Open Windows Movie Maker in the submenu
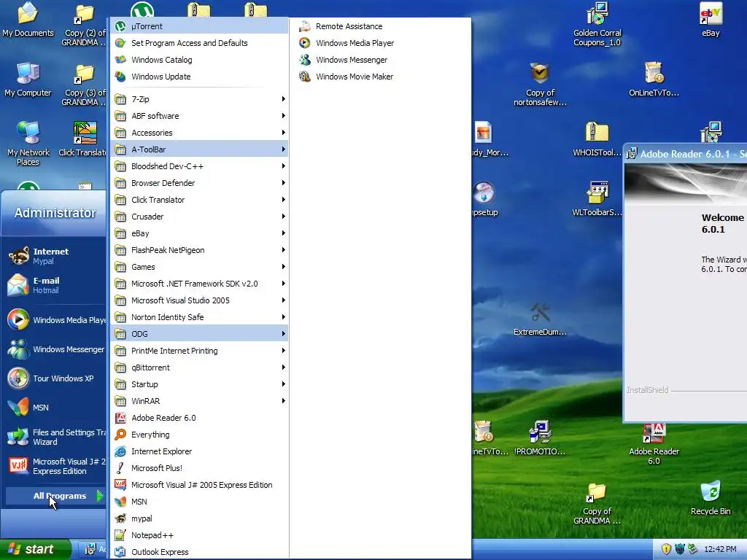 380,76
